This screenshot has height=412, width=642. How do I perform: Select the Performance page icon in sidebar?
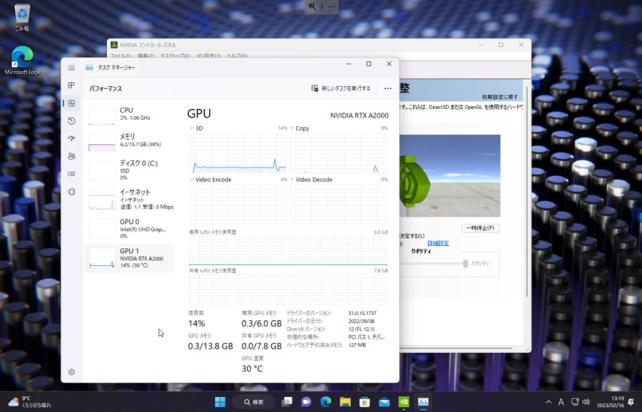pos(71,103)
